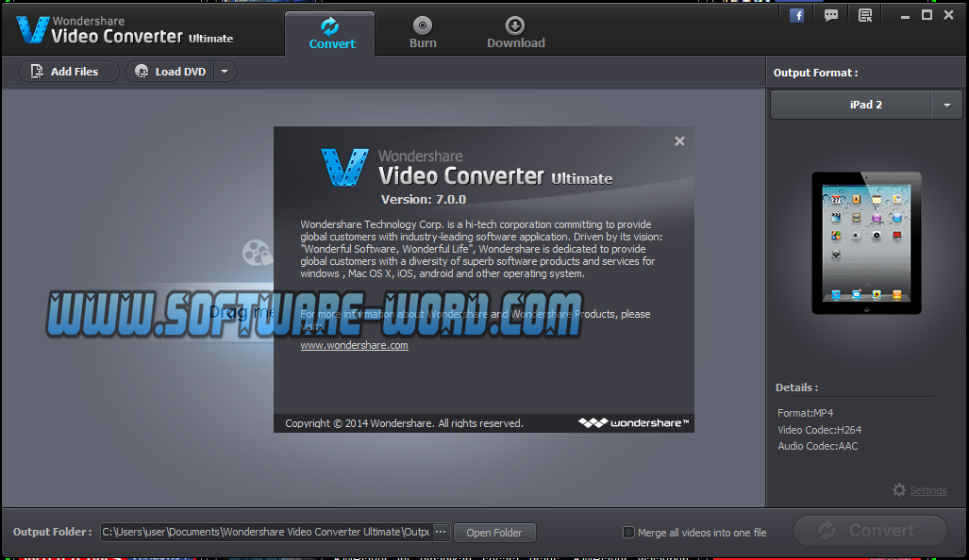969x560 pixels.
Task: Expand the output format arrow next to iPad 2
Action: coord(946,105)
